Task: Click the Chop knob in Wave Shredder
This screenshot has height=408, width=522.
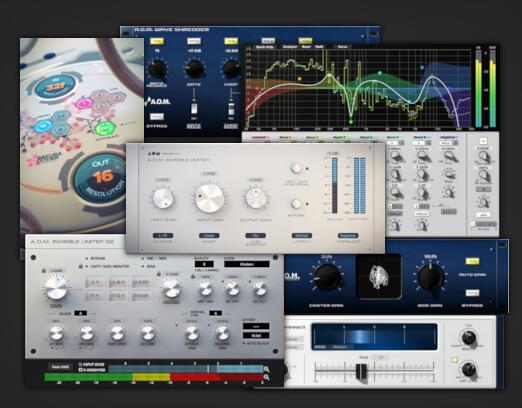Action: coord(231,69)
